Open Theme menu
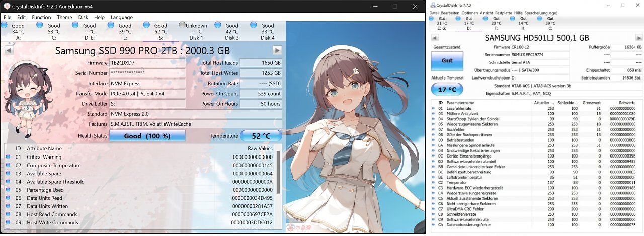Viewport: 644px width, 236px height. 64,17
